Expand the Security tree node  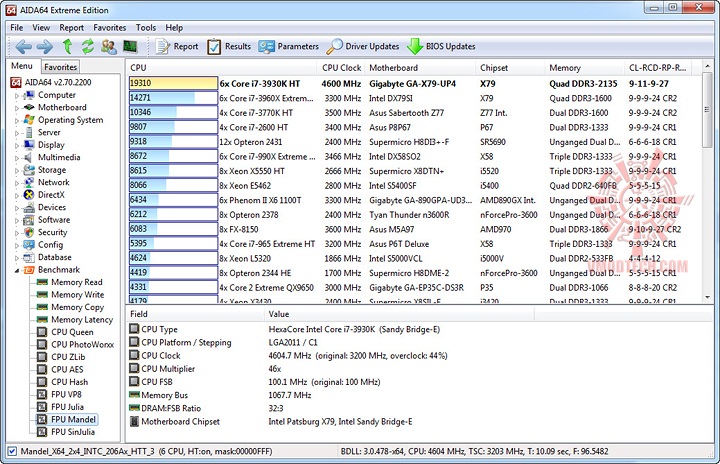coord(17,233)
